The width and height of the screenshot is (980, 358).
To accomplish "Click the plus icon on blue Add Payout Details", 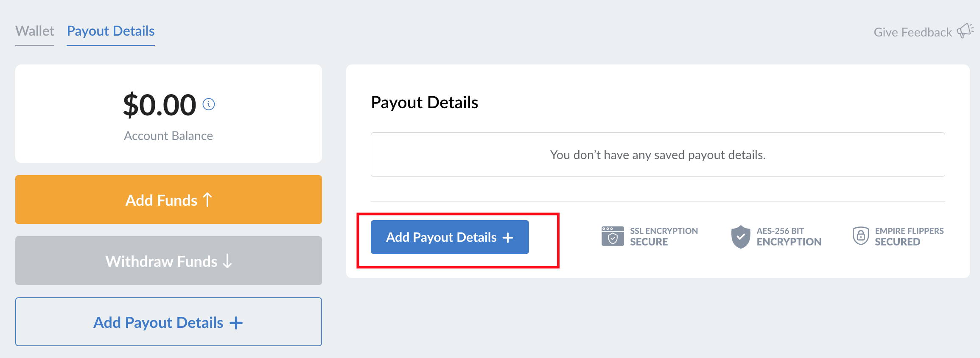I will [x=508, y=238].
